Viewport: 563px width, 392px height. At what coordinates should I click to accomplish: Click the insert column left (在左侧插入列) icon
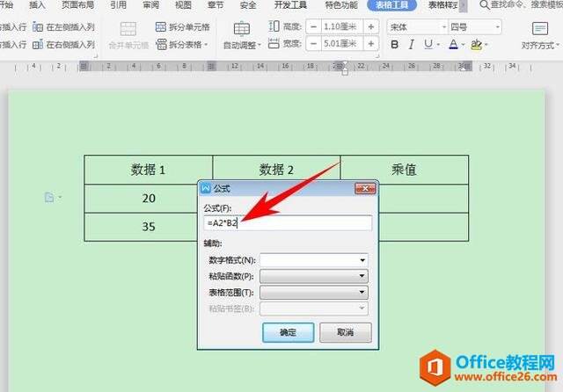(x=38, y=26)
